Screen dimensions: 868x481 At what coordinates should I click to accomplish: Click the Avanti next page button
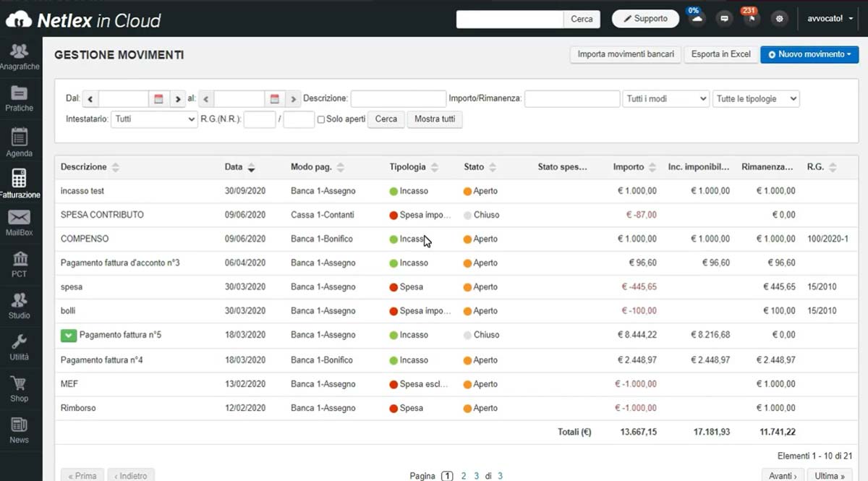tap(783, 475)
